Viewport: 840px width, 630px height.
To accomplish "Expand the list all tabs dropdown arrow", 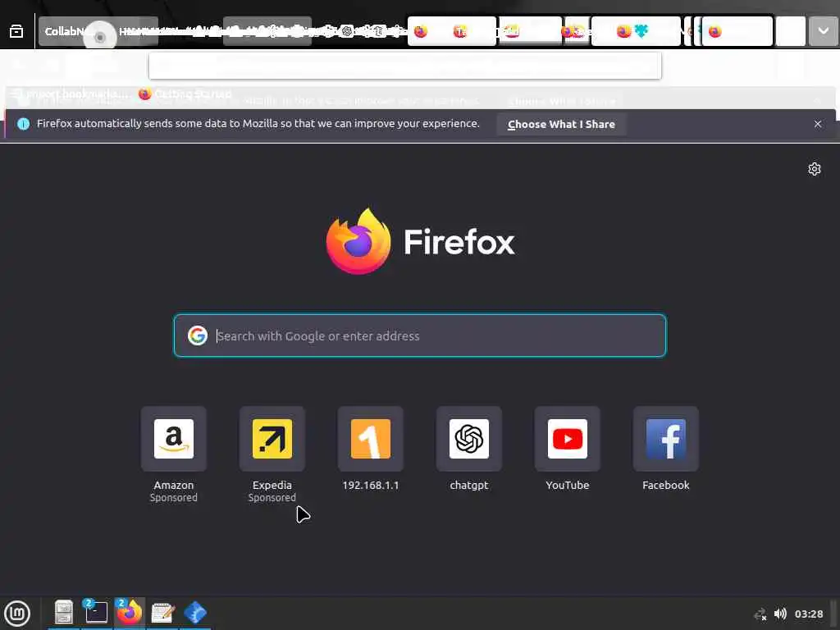I will click(824, 31).
